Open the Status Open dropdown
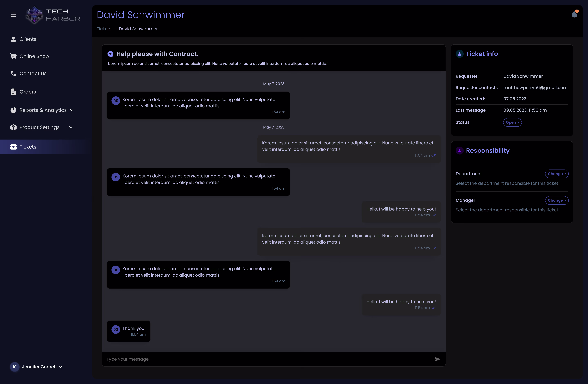 tap(512, 122)
